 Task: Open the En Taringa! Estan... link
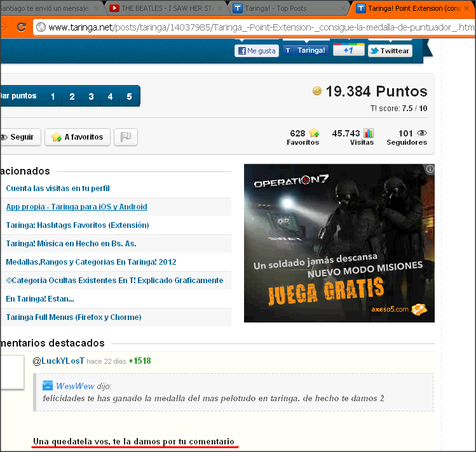pyautogui.click(x=40, y=299)
